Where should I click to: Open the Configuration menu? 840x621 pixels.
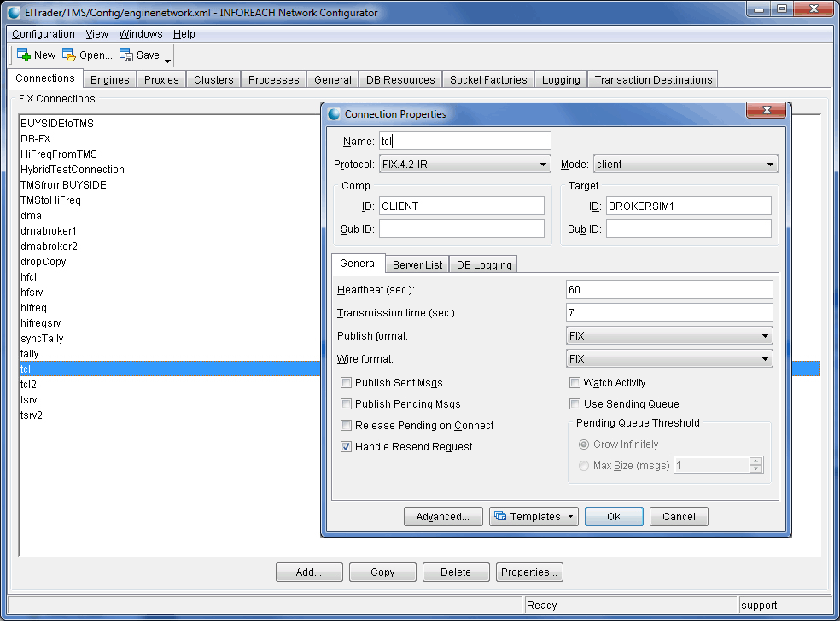click(x=44, y=34)
